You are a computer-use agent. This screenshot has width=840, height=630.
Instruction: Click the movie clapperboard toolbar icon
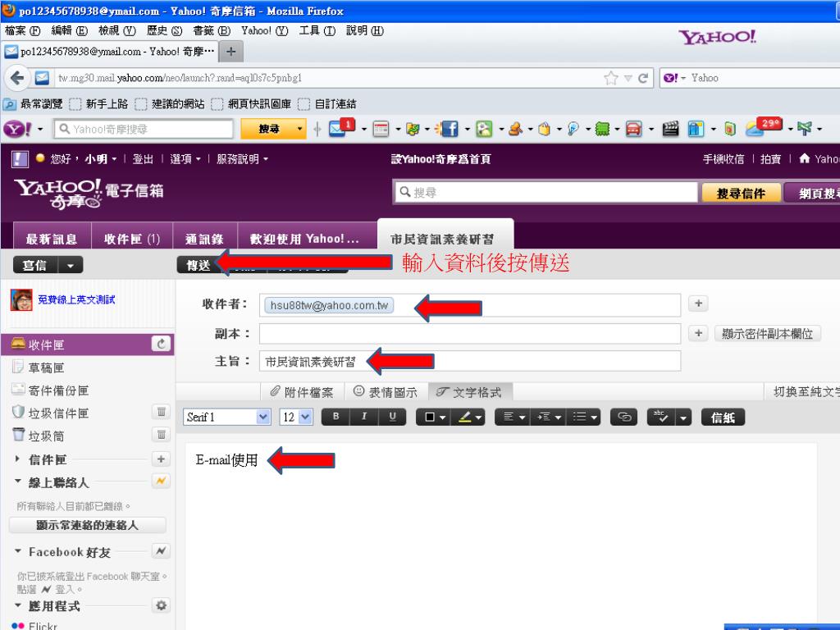[670, 129]
